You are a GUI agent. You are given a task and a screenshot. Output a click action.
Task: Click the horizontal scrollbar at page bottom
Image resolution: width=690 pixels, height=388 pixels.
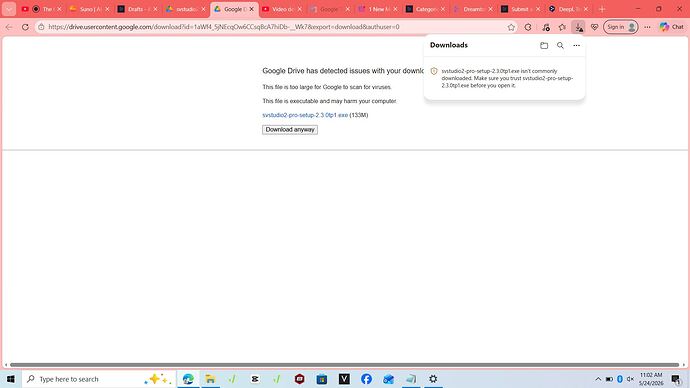point(345,365)
